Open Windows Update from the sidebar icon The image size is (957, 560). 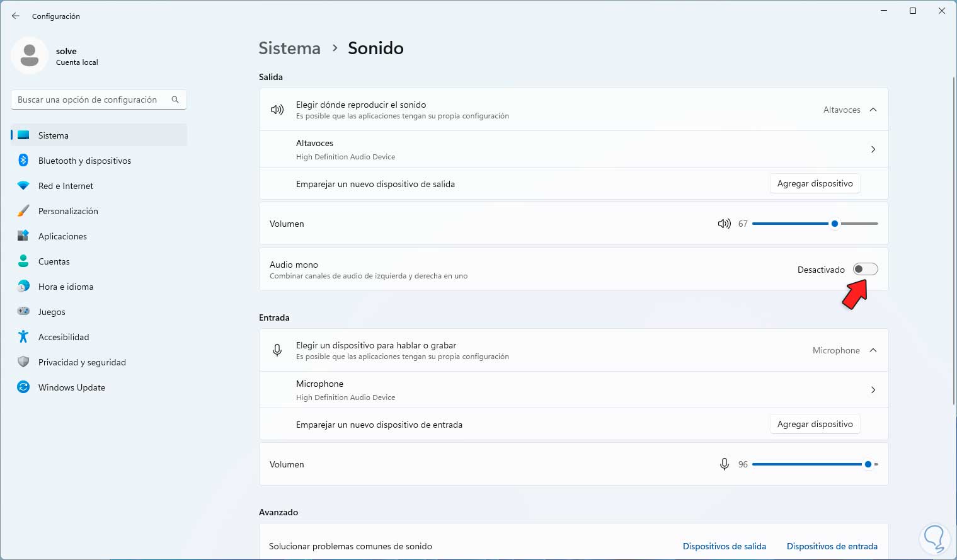(x=23, y=387)
